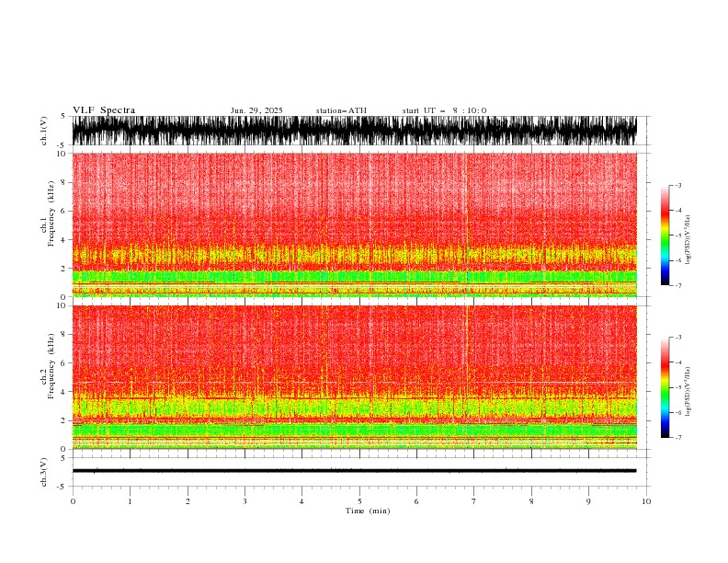Click the "ch.3(V)" axis label
Screen dimensions: 728x563
point(44,472)
